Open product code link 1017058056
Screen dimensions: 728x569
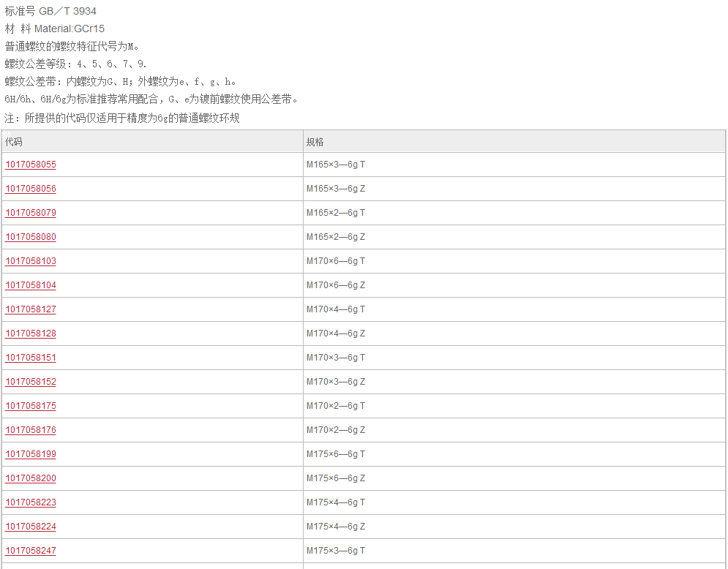31,189
